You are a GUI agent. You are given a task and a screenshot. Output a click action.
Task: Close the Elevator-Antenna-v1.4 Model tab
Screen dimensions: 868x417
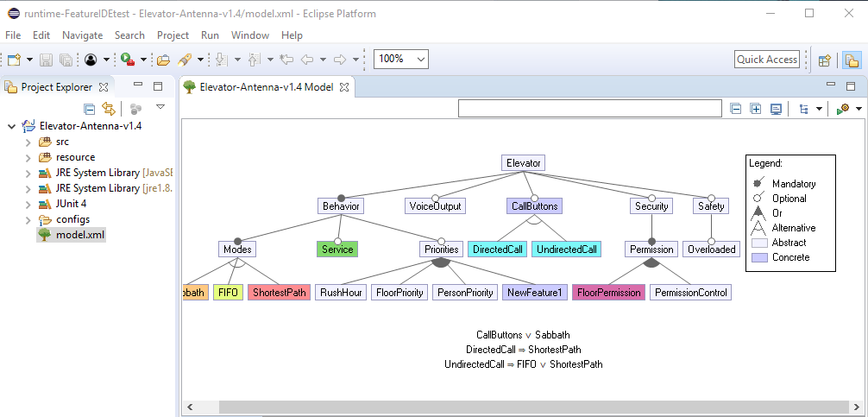tap(343, 87)
